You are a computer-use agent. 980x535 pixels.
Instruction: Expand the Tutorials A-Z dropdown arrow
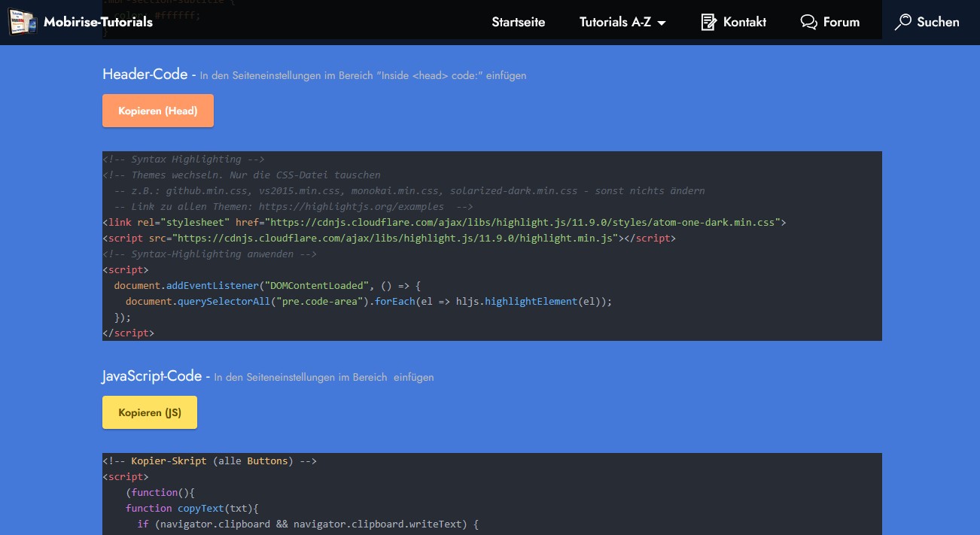662,23
